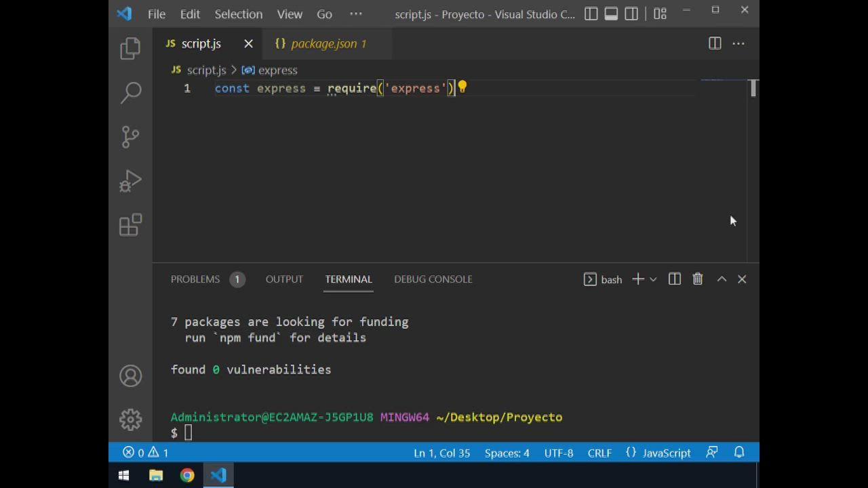
Task: Open the Selection menu
Action: (239, 14)
